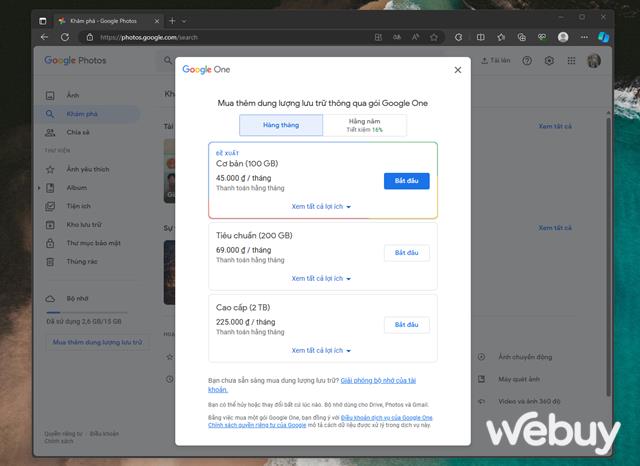Expand benefits for the Cơ bản plan
This screenshot has height=466, width=640.
(321, 206)
